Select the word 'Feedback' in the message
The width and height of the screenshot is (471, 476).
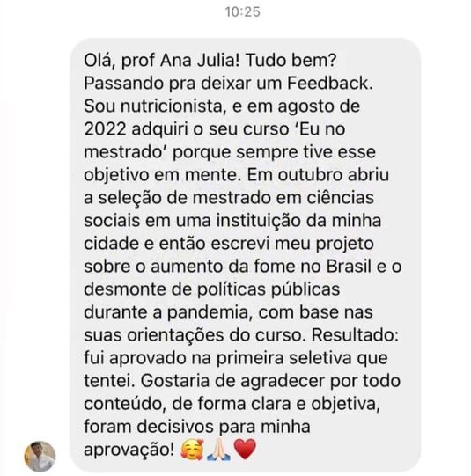tap(330, 84)
